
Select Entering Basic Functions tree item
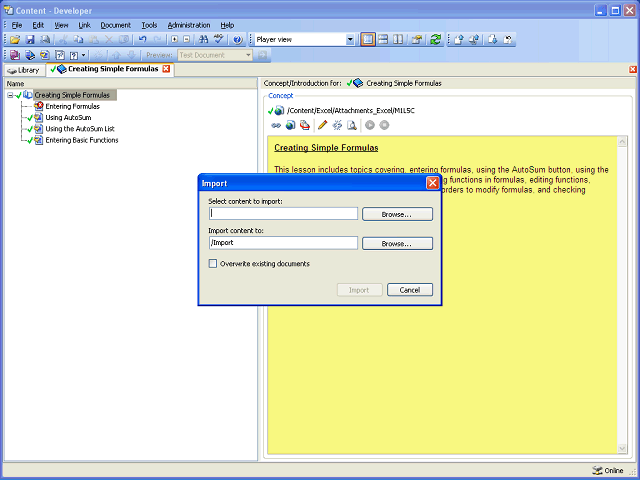[x=82, y=140]
